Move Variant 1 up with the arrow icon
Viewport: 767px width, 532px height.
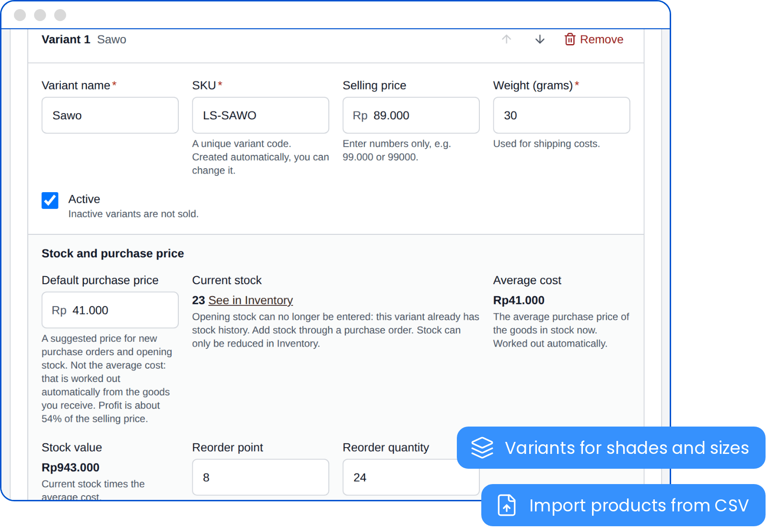coord(507,39)
